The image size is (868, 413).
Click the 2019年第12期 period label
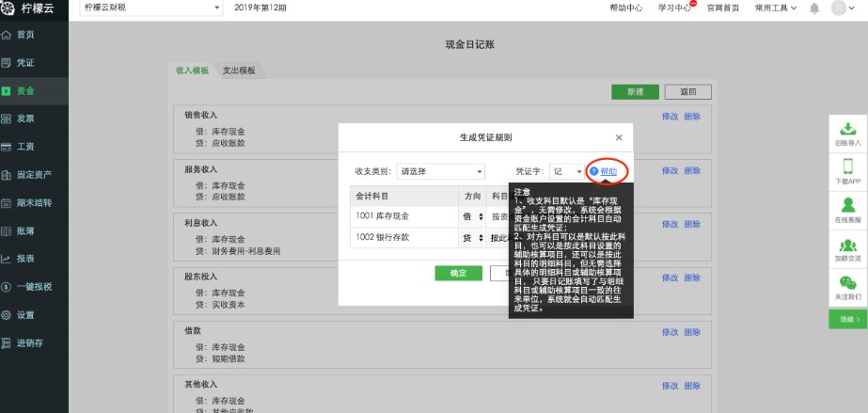(260, 8)
